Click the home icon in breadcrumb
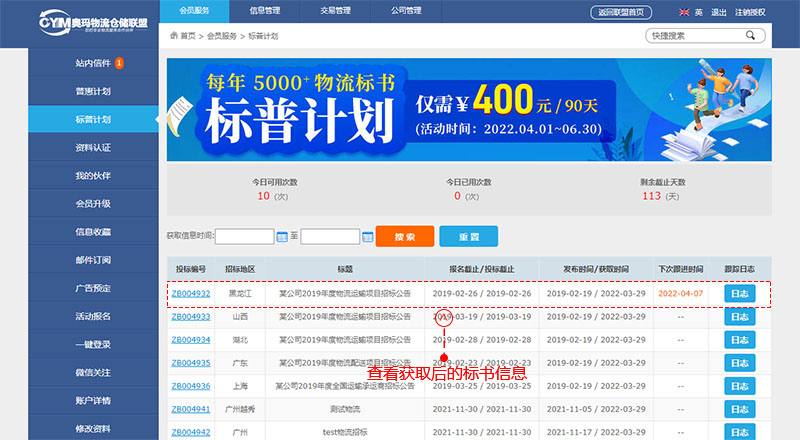Viewport: 800px width, 440px height. (x=172, y=35)
